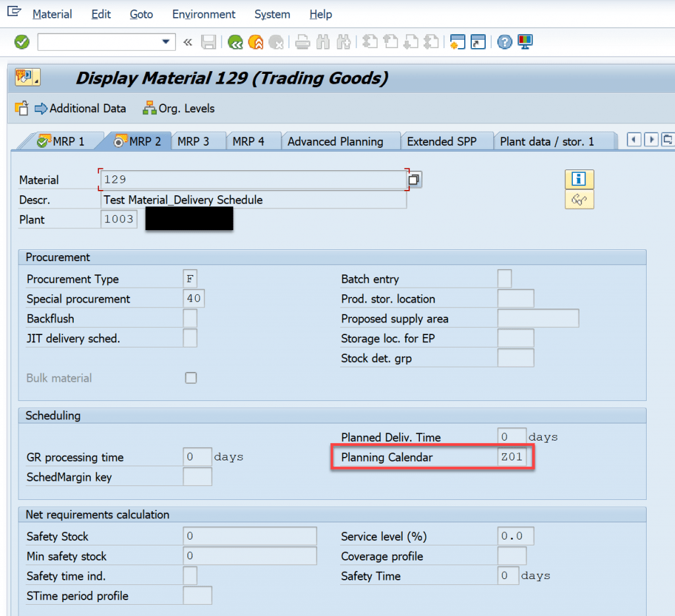
Task: Open the System menu
Action: coord(272,15)
